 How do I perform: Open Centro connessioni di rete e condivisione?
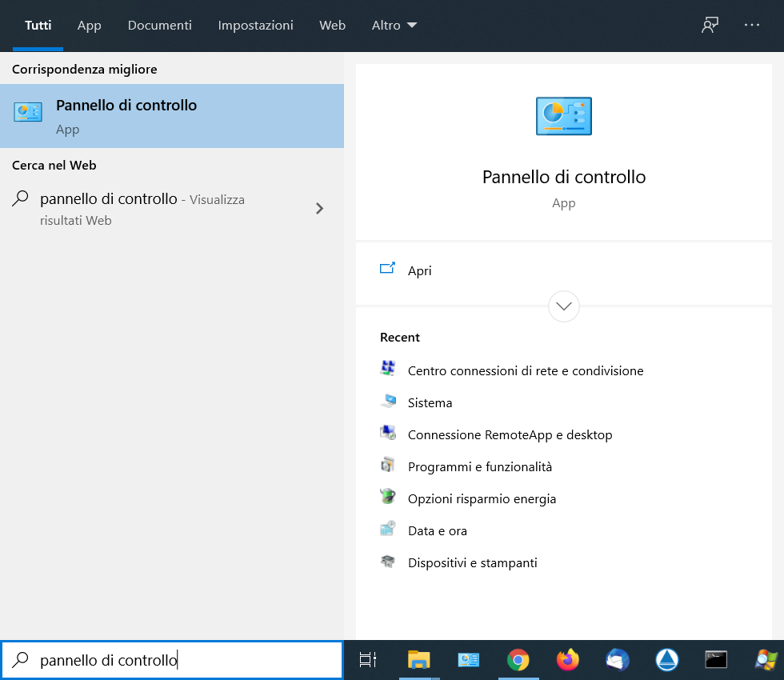click(526, 370)
